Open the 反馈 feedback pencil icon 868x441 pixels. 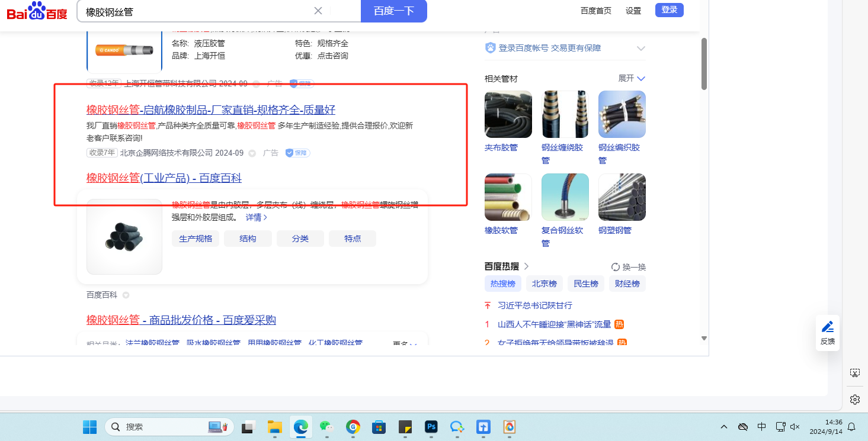coord(828,327)
